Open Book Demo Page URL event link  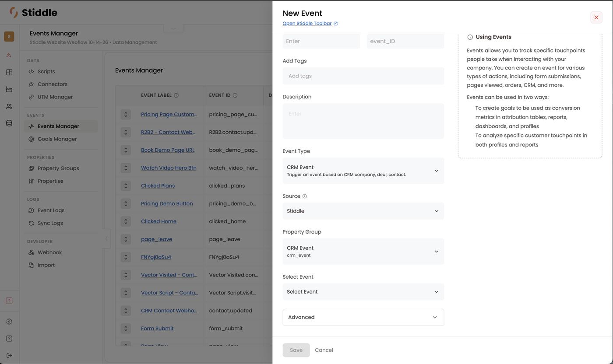(168, 150)
